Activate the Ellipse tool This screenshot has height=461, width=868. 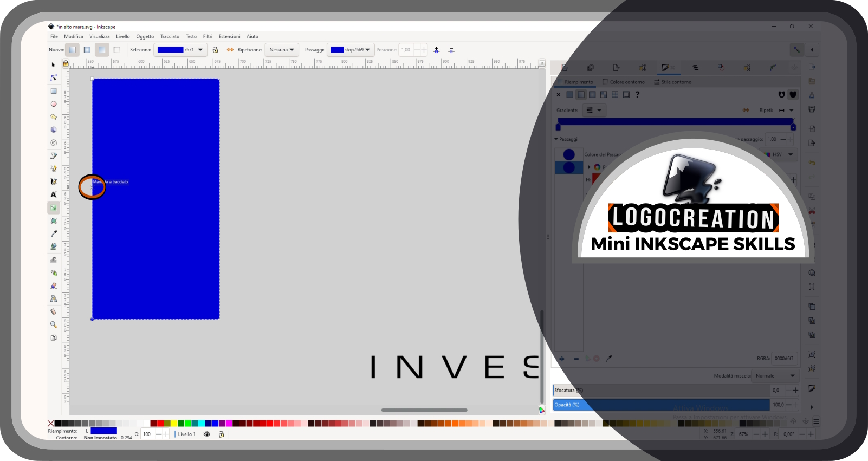(54, 104)
